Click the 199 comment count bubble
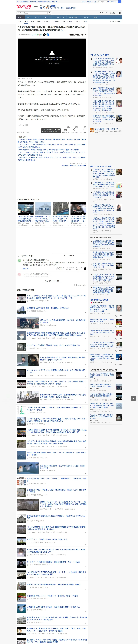 pos(34,35)
